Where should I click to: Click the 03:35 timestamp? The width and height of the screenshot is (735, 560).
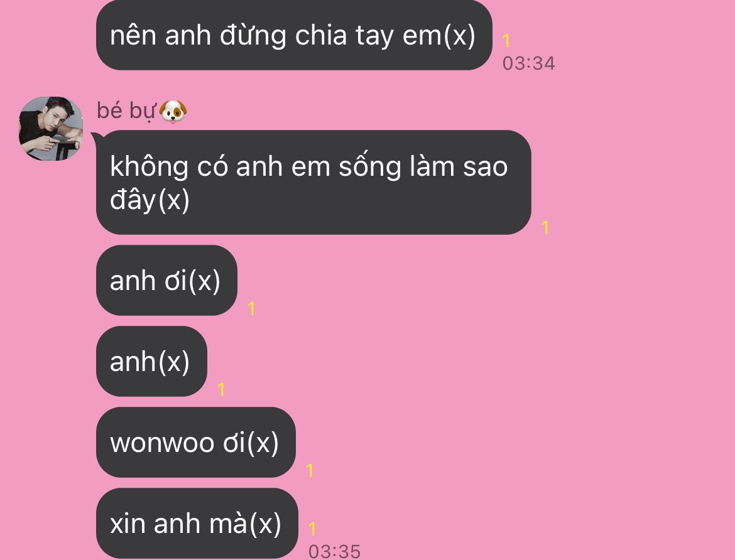click(334, 551)
